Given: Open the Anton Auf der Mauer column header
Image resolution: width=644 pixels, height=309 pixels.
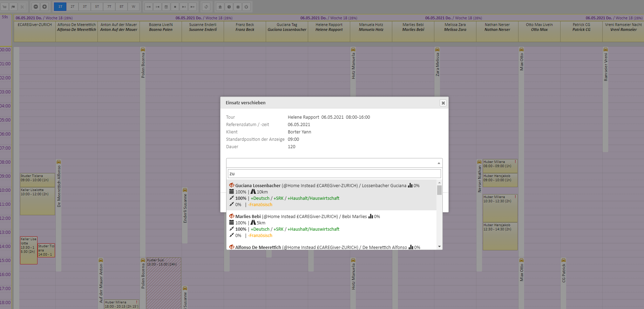Looking at the screenshot, I should click(x=118, y=32).
